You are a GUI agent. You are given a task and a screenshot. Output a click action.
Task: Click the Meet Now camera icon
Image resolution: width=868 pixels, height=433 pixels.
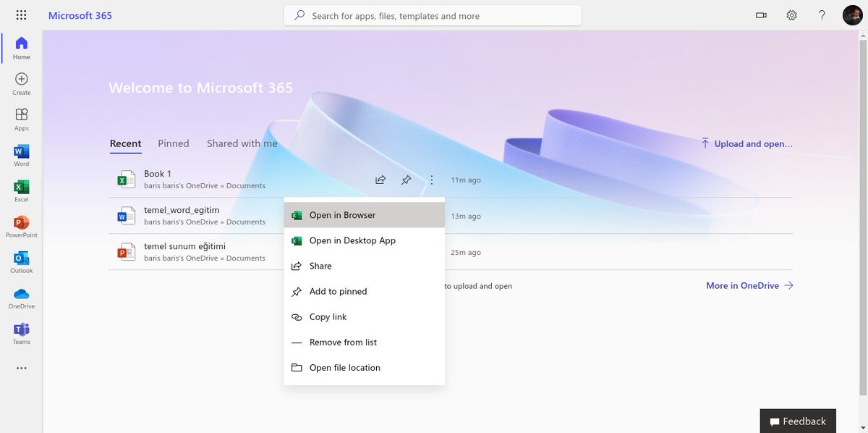pos(761,15)
